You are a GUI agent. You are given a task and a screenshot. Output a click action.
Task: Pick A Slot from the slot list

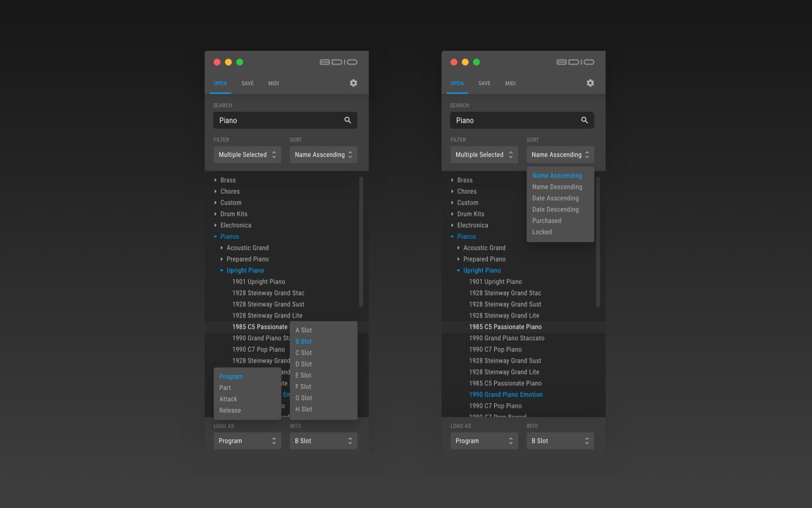(304, 330)
